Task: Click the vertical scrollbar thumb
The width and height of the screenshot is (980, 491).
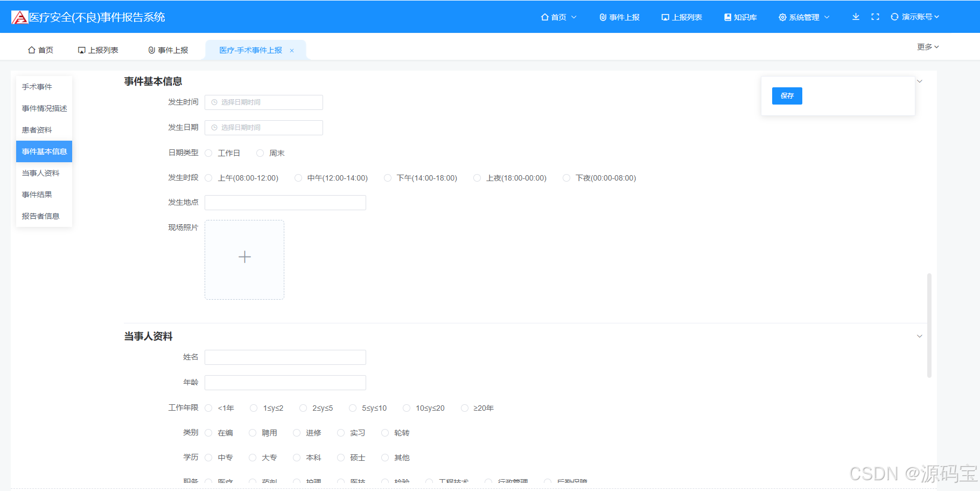Action: tap(929, 326)
